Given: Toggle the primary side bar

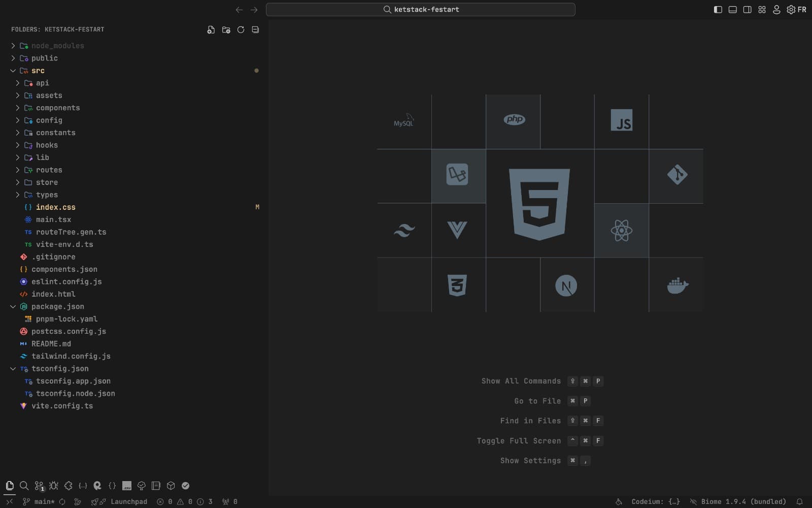Looking at the screenshot, I should coord(718,10).
